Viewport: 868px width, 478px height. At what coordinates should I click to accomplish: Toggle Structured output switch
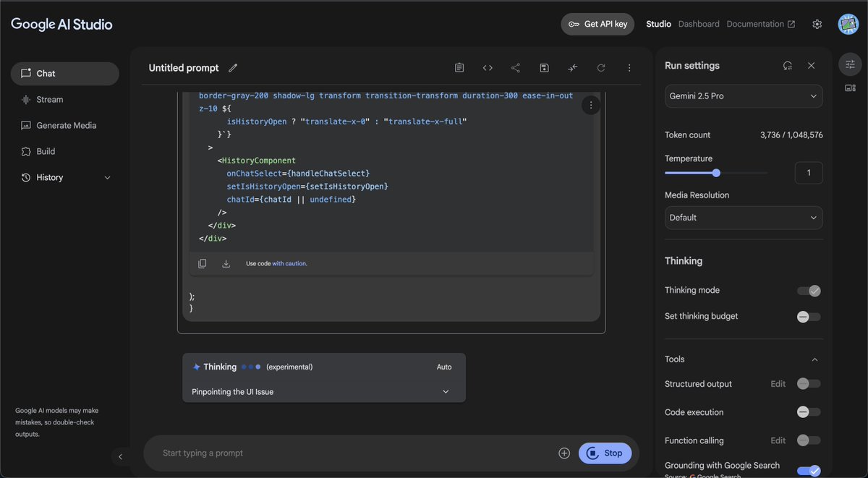(x=809, y=384)
